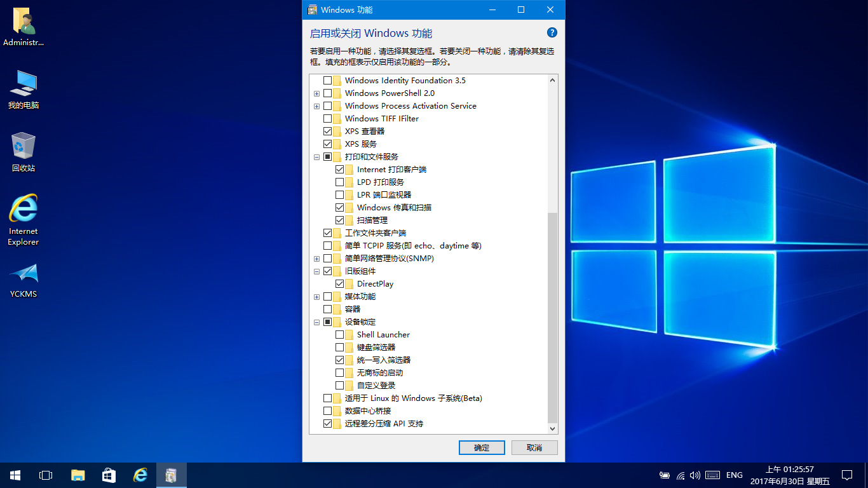868x488 pixels.
Task: Collapse the 旧版组件 node
Action: point(316,271)
